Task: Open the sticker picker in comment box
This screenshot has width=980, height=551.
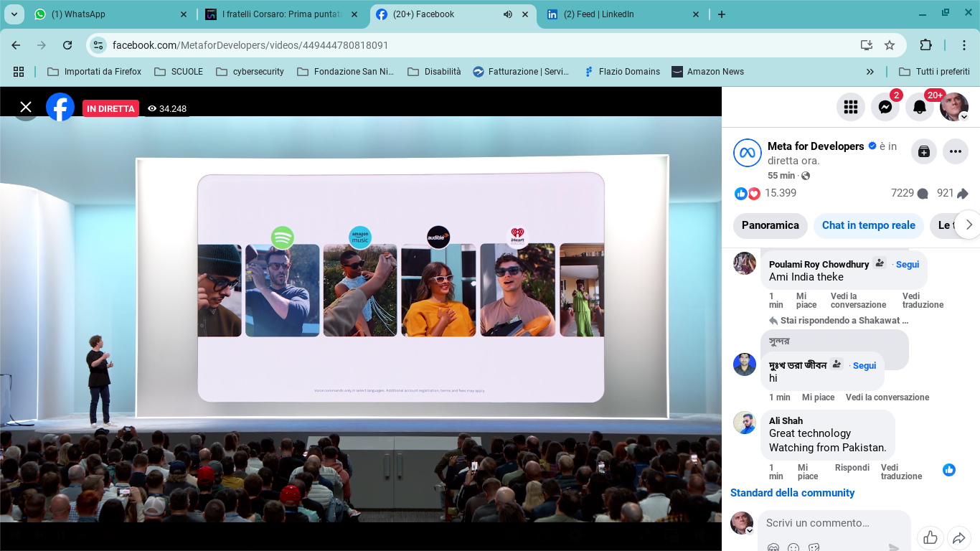Action: pos(814,547)
